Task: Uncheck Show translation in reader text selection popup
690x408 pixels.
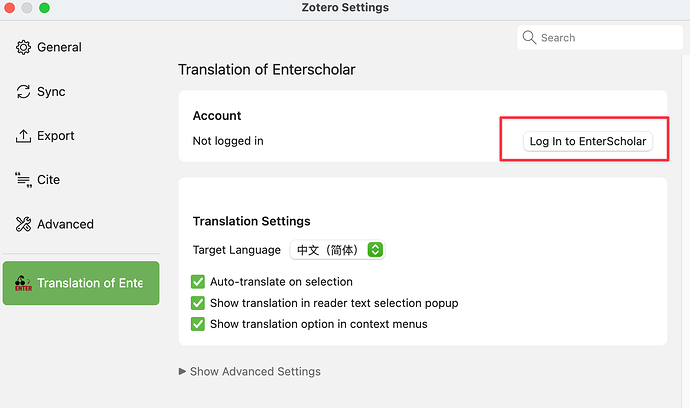Action: pos(198,303)
